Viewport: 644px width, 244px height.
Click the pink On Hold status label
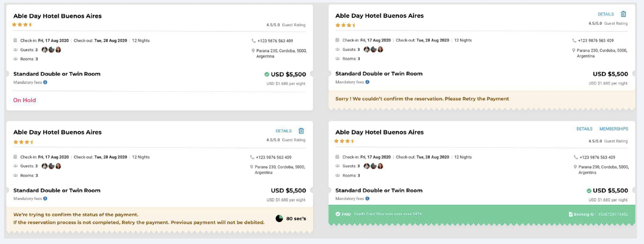[24, 100]
